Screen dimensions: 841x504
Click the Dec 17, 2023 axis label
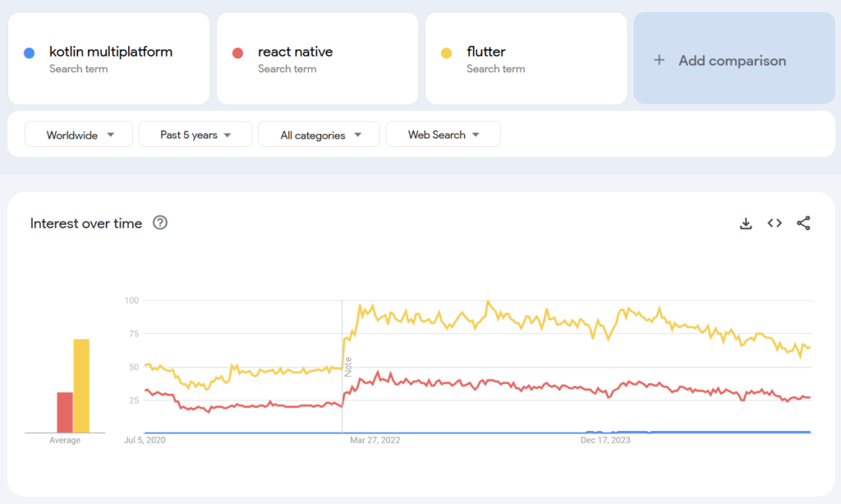pos(605,440)
